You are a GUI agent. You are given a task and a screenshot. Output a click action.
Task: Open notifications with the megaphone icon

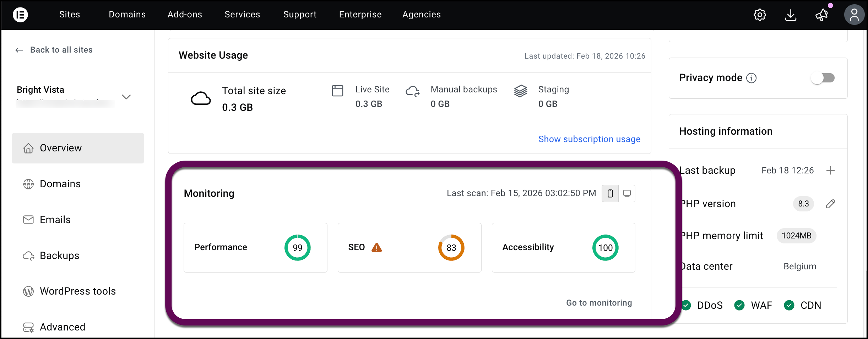(821, 15)
